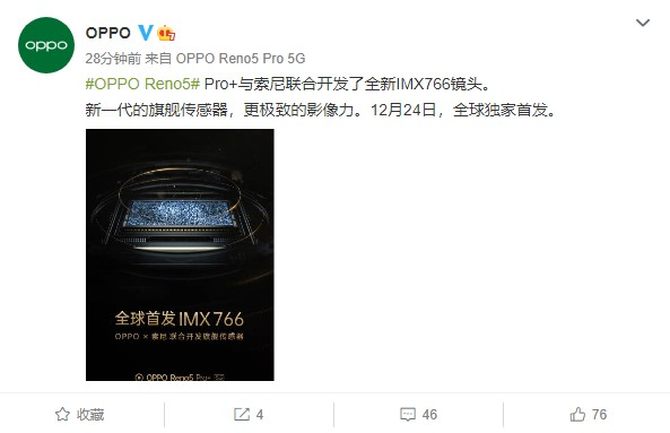670x433 pixels.
Task: Favorite the post using the star icon
Action: pos(62,414)
